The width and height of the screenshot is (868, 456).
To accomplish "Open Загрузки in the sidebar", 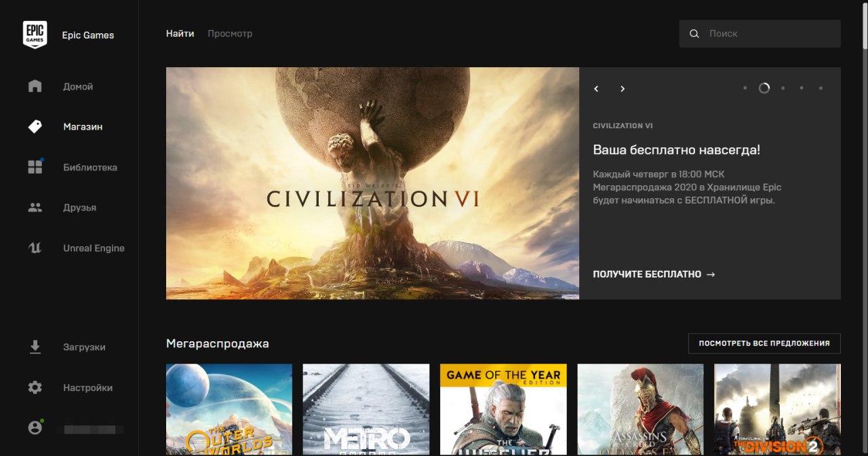I will pyautogui.click(x=84, y=347).
